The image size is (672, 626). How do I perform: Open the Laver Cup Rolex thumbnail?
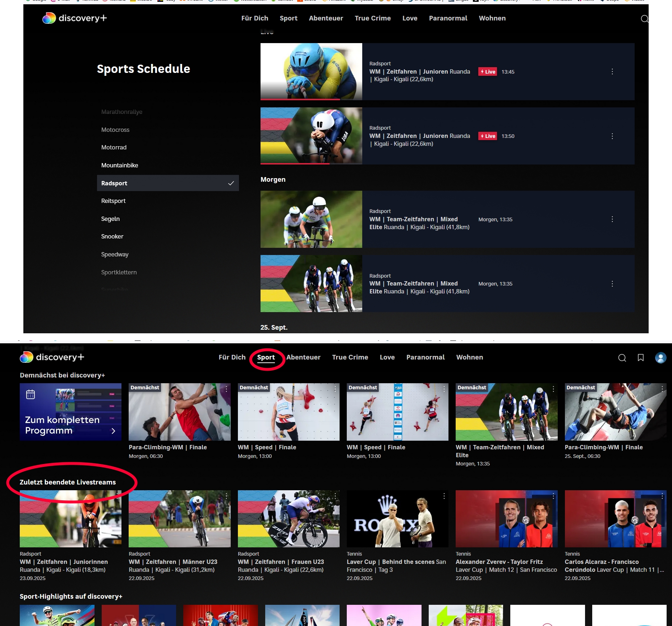[397, 519]
